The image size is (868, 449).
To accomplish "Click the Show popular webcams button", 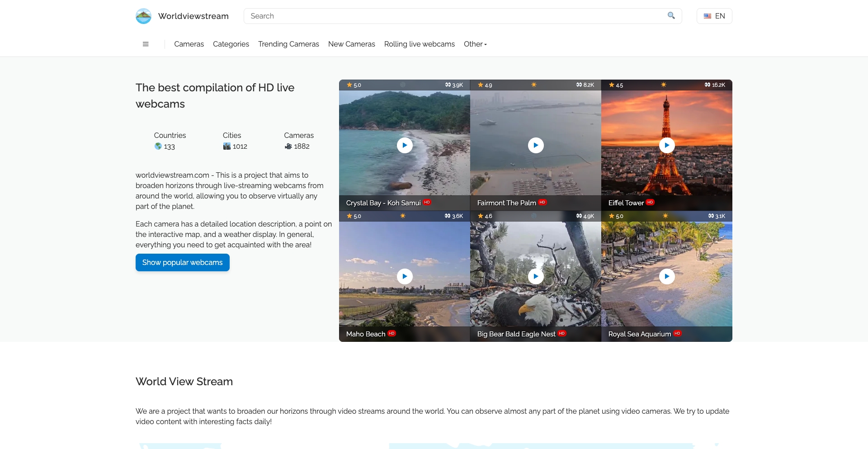I will [182, 262].
